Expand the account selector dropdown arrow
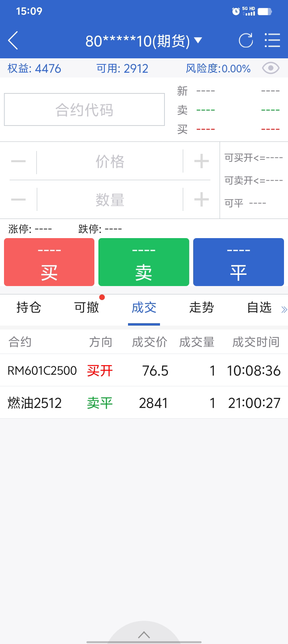This screenshot has width=288, height=644. tap(198, 40)
